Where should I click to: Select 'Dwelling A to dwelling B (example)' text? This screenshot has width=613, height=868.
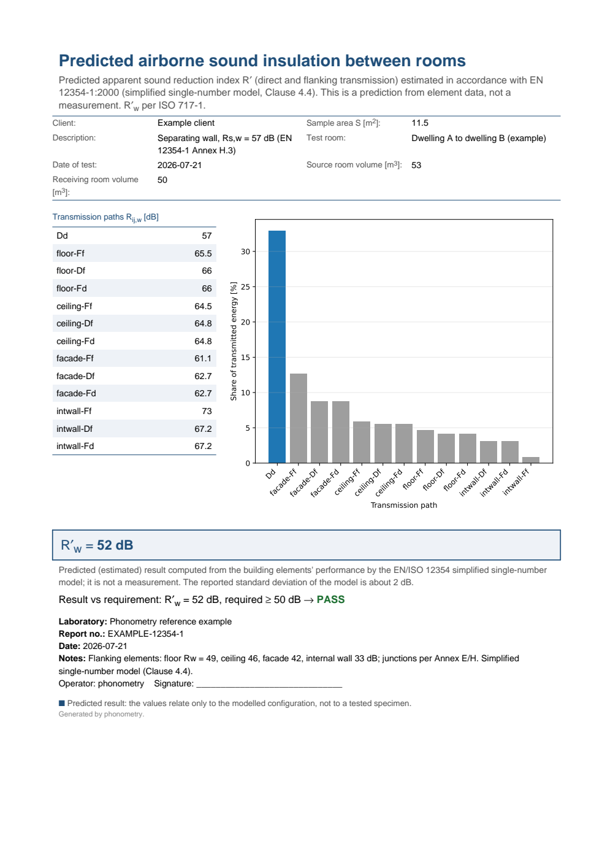pyautogui.click(x=479, y=138)
